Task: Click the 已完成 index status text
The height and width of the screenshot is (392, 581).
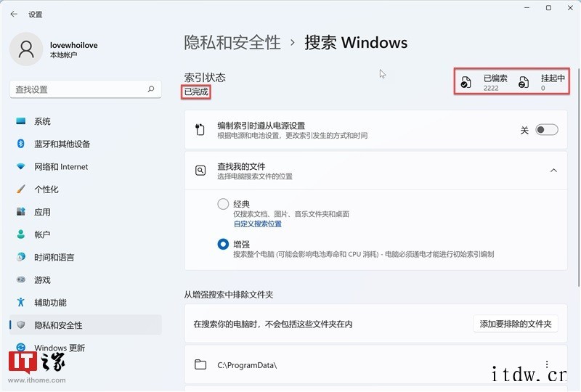Action: (196, 91)
